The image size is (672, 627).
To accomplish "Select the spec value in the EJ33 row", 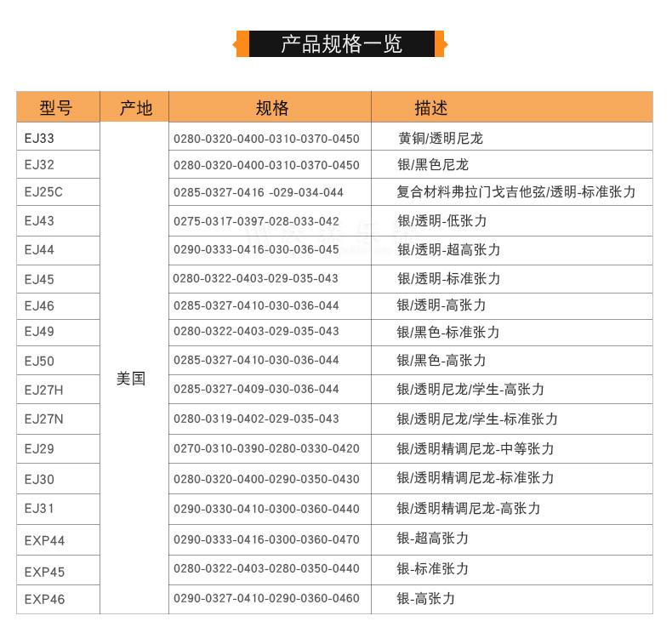I will 266,139.
